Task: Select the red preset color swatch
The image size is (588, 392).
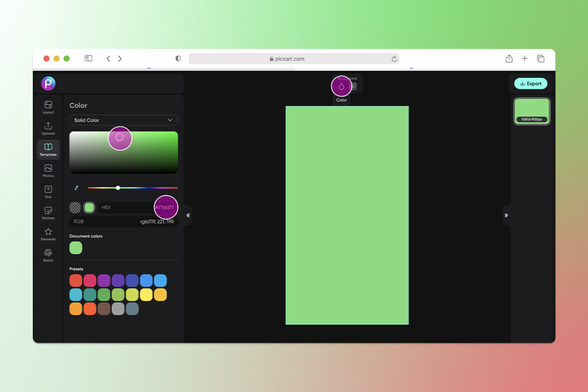Action: point(75,280)
